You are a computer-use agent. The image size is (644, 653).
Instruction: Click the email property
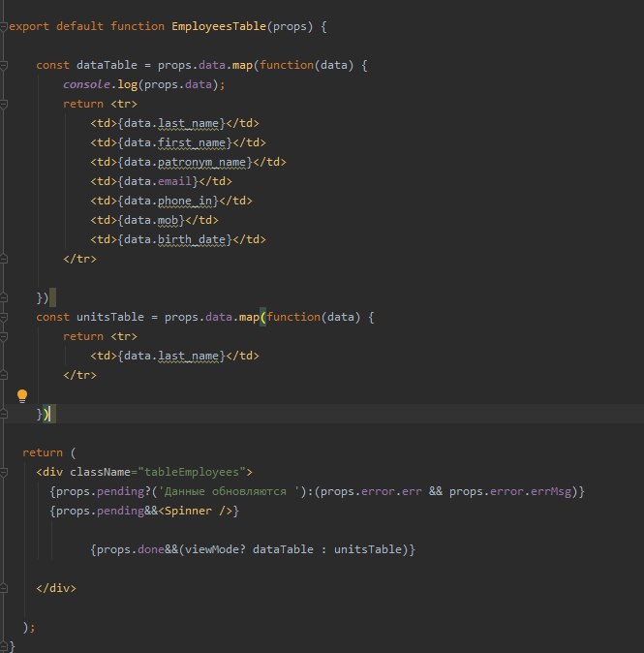coord(174,181)
